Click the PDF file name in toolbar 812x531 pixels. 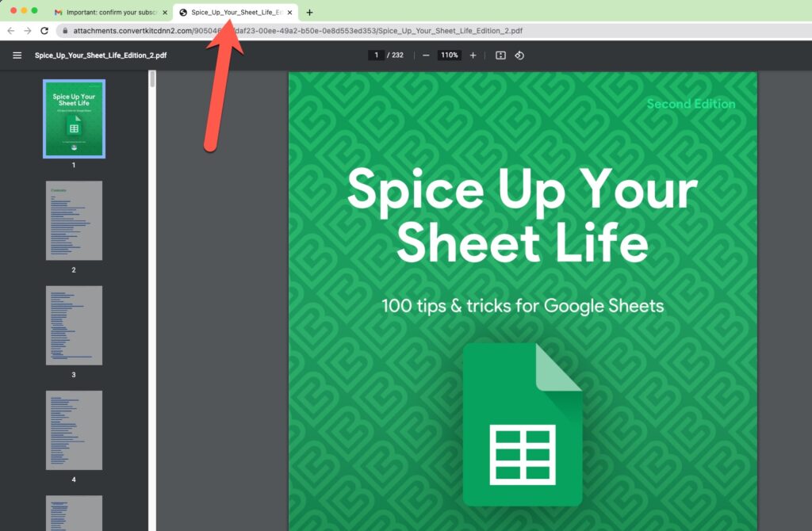point(101,55)
